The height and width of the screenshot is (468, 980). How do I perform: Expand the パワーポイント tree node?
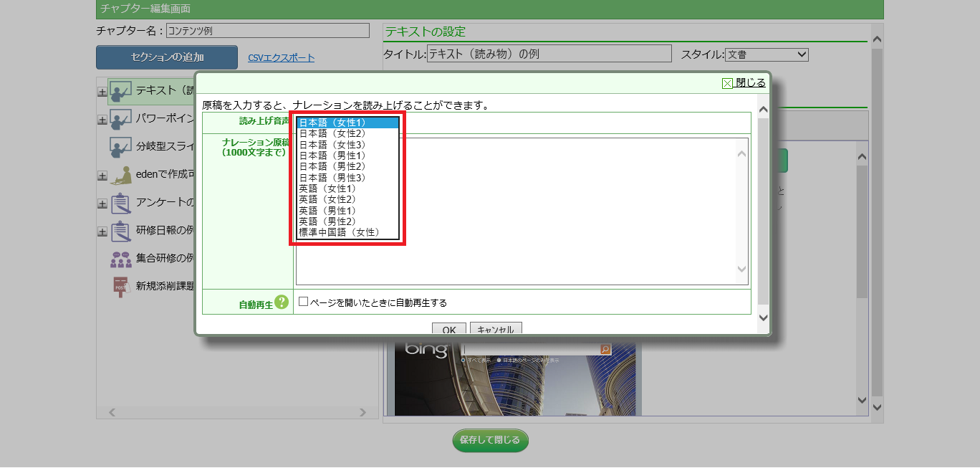click(102, 120)
